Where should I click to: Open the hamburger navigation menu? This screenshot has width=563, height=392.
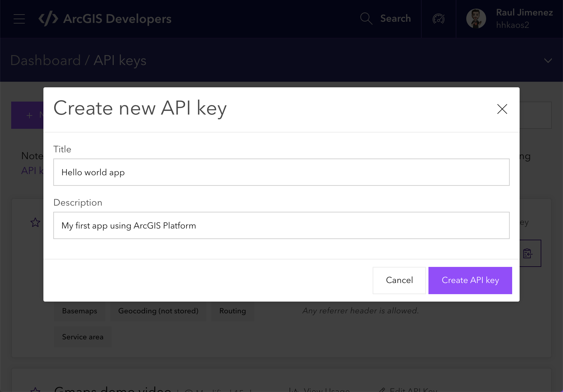[19, 19]
